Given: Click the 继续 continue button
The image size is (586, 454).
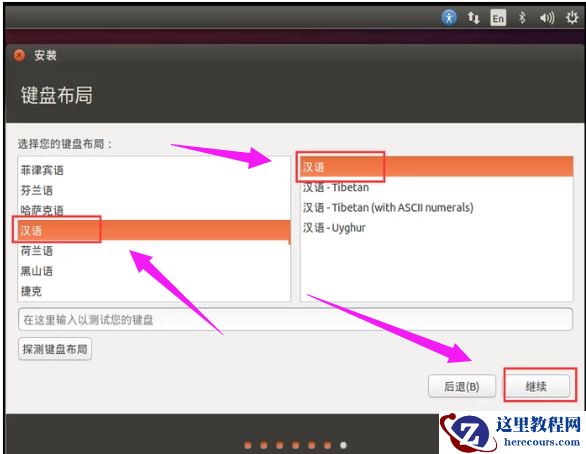Looking at the screenshot, I should click(536, 386).
